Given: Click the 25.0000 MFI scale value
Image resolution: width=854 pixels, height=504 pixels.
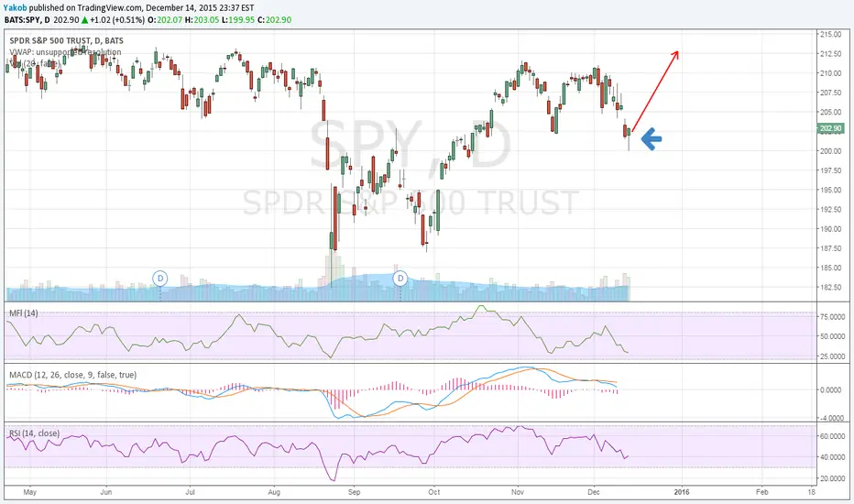Looking at the screenshot, I should click(x=832, y=356).
